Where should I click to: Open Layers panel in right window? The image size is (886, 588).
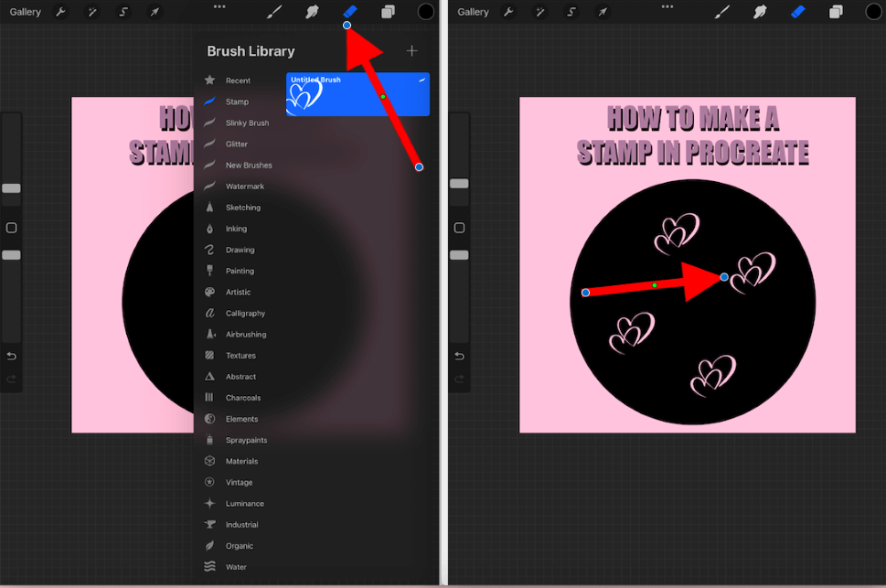tap(836, 12)
